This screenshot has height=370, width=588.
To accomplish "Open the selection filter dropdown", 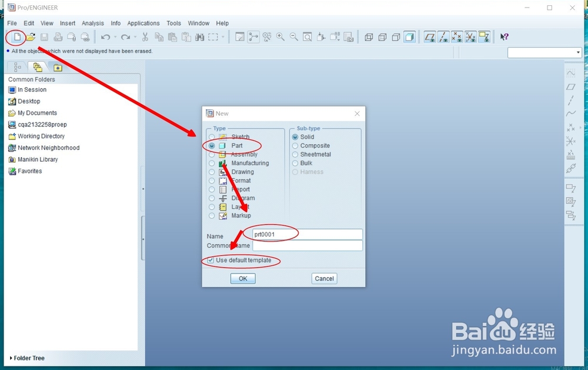I will coord(578,52).
